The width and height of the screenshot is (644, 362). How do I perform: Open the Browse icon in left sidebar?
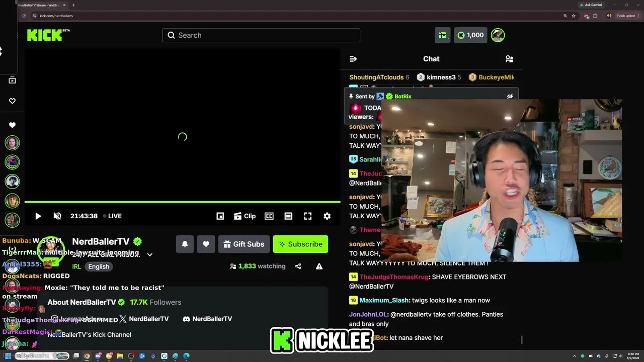13,80
